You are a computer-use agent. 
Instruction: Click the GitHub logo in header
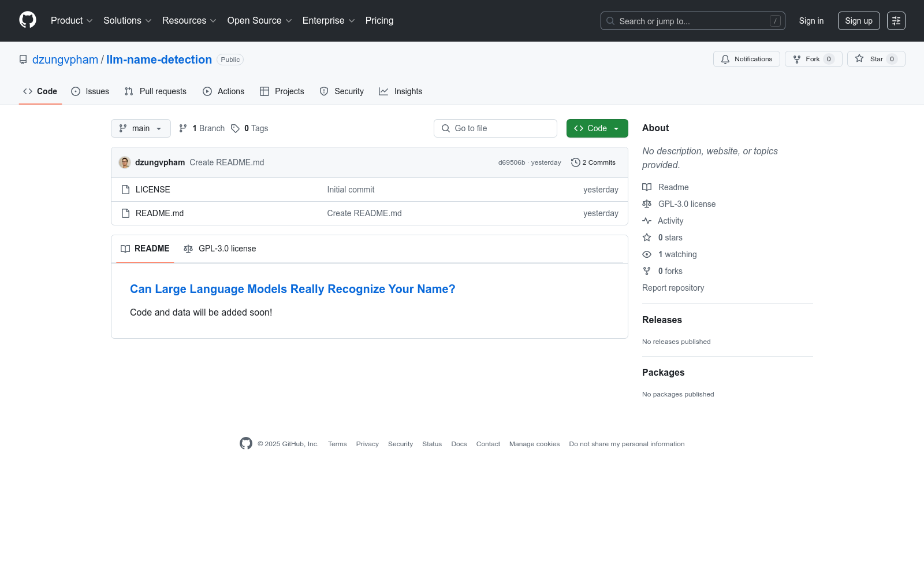click(x=28, y=20)
